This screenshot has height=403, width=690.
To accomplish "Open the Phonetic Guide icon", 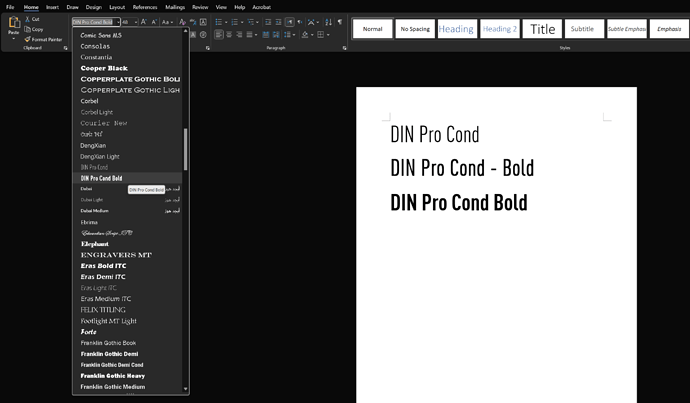I will 193,22.
